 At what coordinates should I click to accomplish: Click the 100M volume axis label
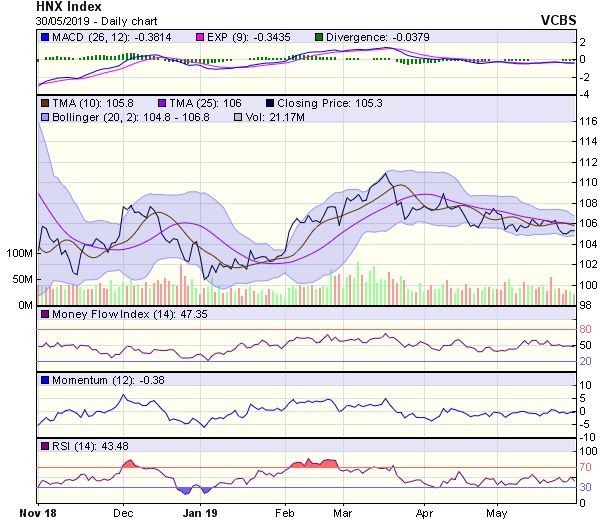[x=19, y=254]
